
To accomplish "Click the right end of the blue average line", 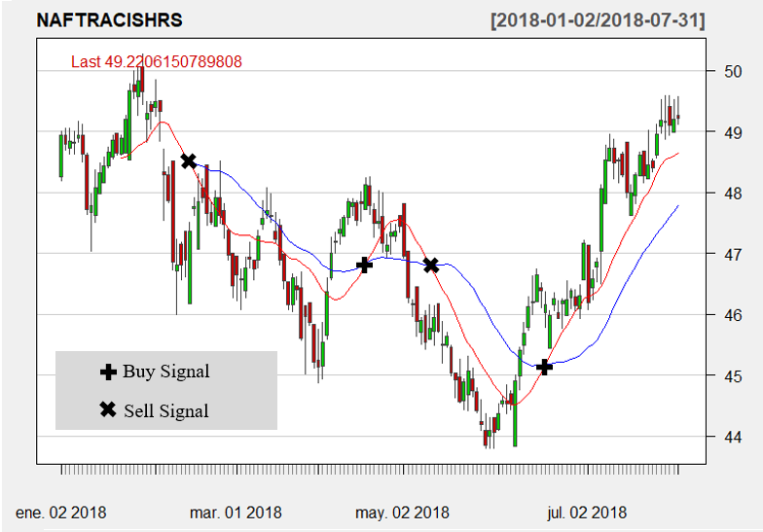I will 677,206.
